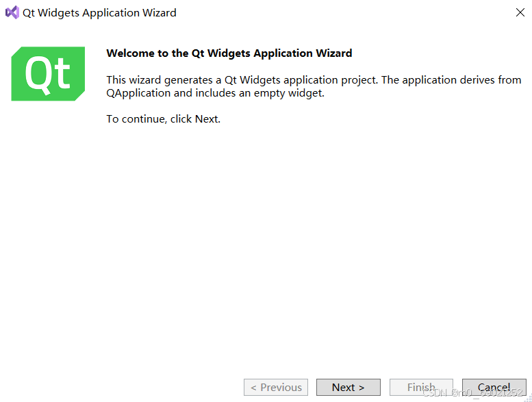The width and height of the screenshot is (532, 402).
Task: Click the 'This wizard generates a Qt Widgets' description
Action: click(x=314, y=86)
